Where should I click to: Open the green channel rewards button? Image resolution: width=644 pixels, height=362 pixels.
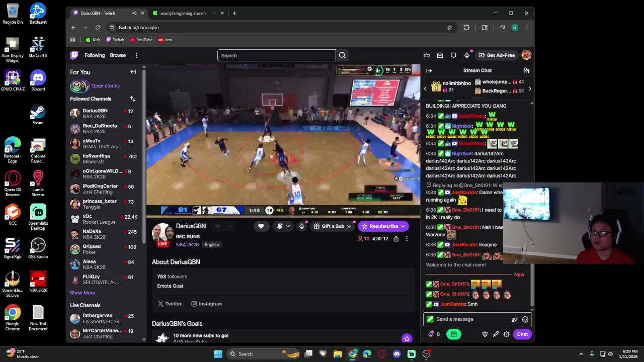pyautogui.click(x=453, y=334)
